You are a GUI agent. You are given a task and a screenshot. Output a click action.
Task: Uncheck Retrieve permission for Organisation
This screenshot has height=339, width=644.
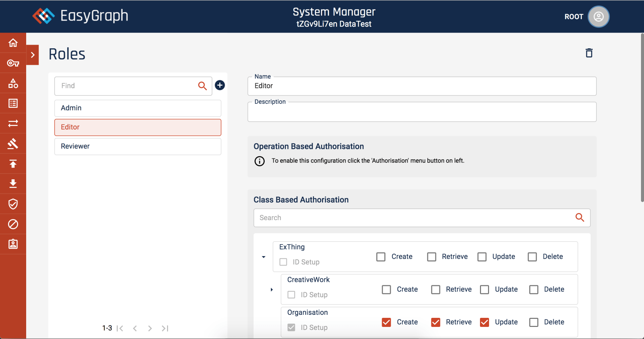click(x=435, y=322)
